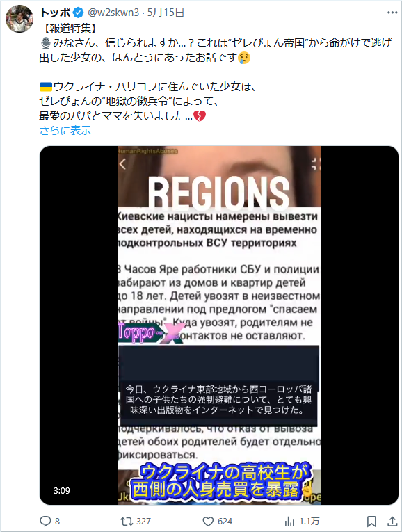This screenshot has width=402, height=532.
Task: Open the @w2skwn3 handle link
Action: (x=113, y=13)
